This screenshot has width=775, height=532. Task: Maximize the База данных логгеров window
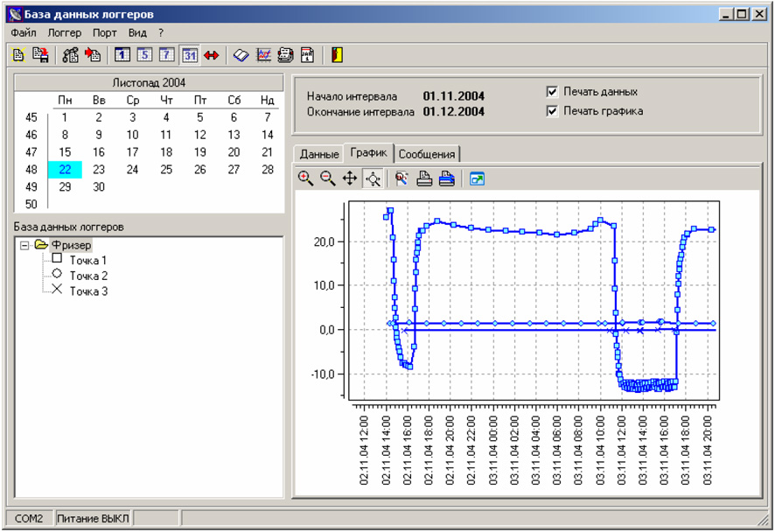pos(742,14)
